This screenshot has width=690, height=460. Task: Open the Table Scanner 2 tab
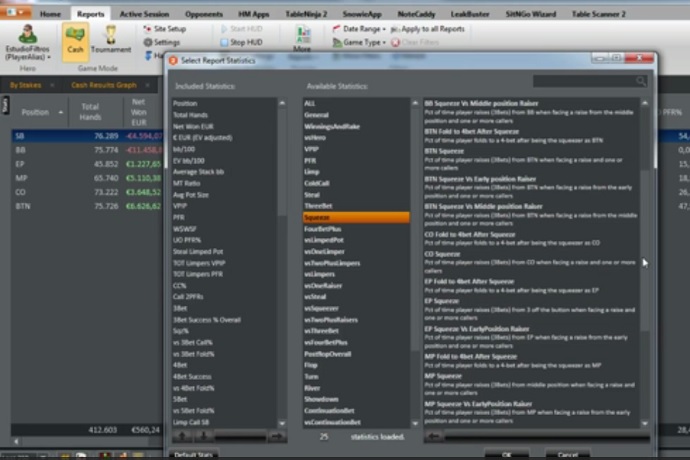tap(598, 14)
